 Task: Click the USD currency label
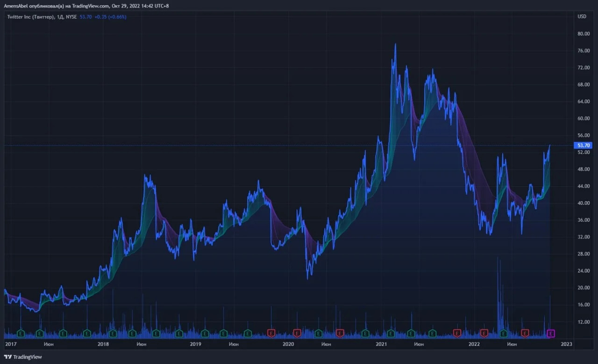[582, 17]
